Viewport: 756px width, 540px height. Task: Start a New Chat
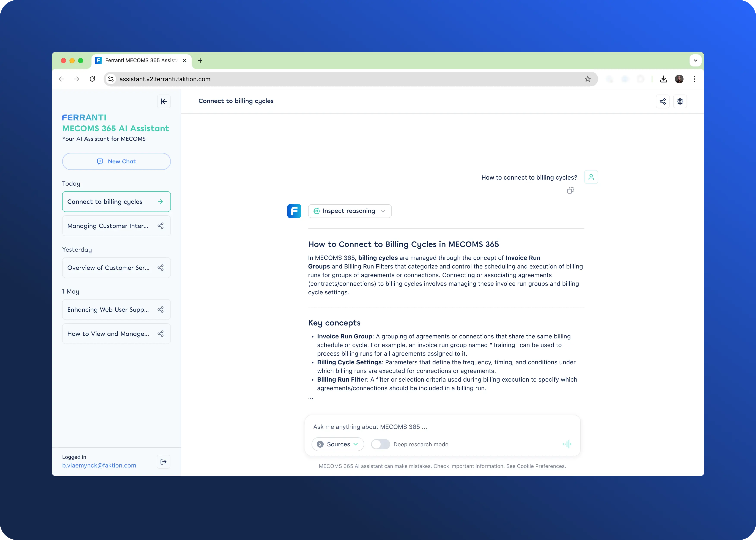(116, 162)
